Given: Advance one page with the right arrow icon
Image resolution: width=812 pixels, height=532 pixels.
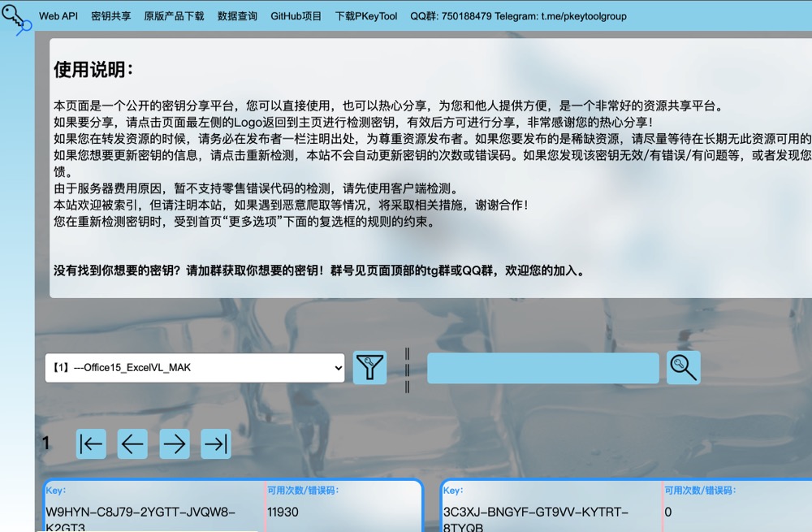Looking at the screenshot, I should point(175,443).
